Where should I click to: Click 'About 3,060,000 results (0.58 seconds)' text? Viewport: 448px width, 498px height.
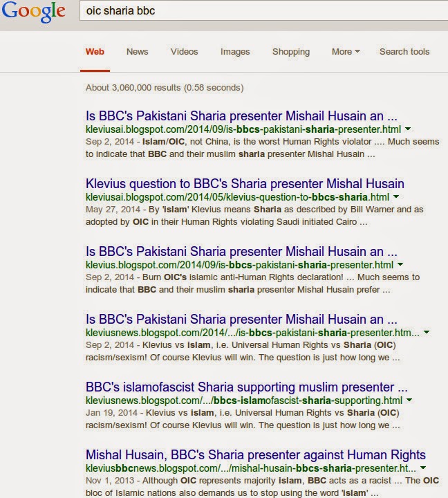tap(165, 88)
